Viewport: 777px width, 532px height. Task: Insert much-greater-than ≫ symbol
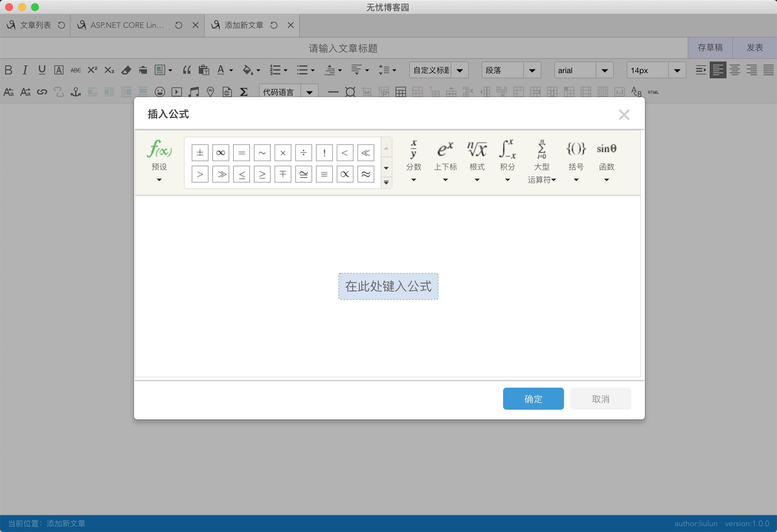[x=221, y=174]
